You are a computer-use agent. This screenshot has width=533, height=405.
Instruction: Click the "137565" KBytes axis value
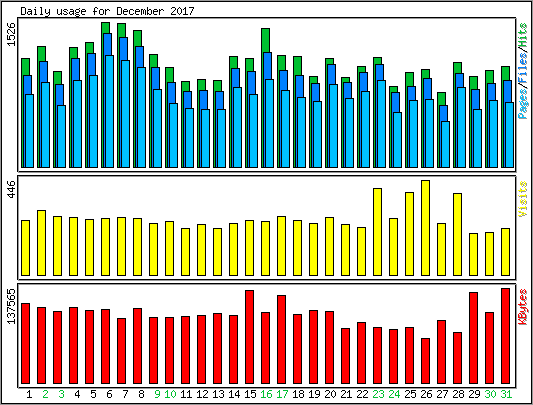(x=11, y=306)
